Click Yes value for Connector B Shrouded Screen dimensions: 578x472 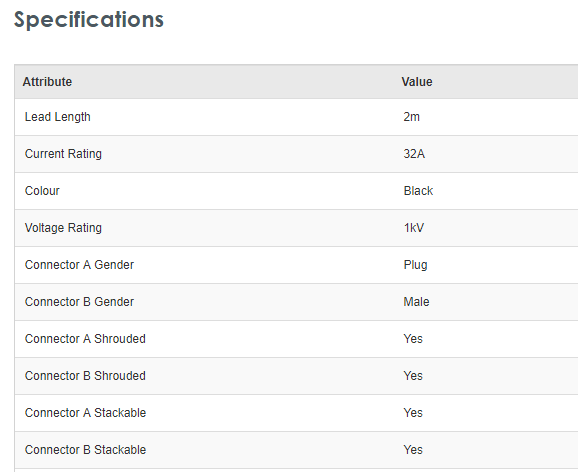tap(413, 376)
